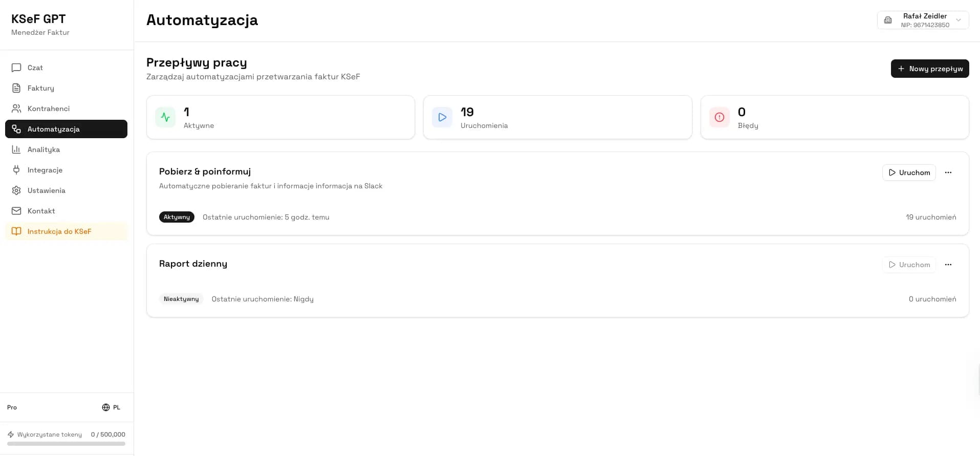Open more options menu for Raport dzienny
The width and height of the screenshot is (980, 456).
click(x=948, y=265)
